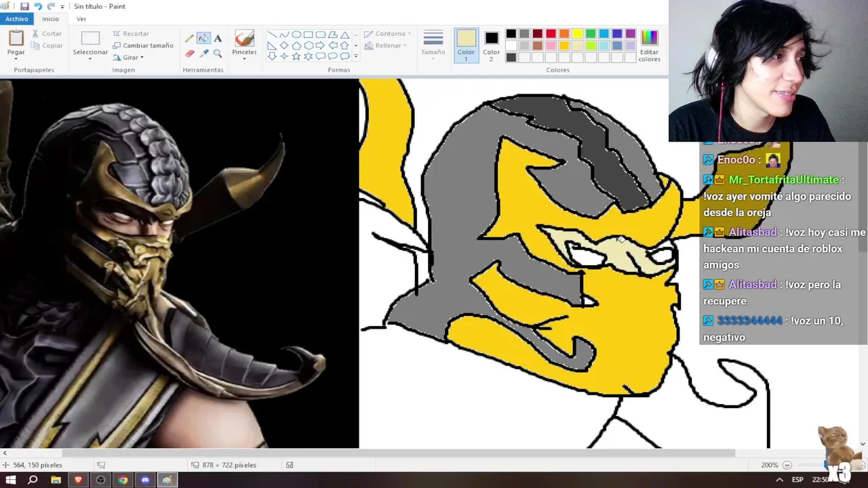The height and width of the screenshot is (488, 868).
Task: Open File Explorer from taskbar
Action: click(56, 480)
